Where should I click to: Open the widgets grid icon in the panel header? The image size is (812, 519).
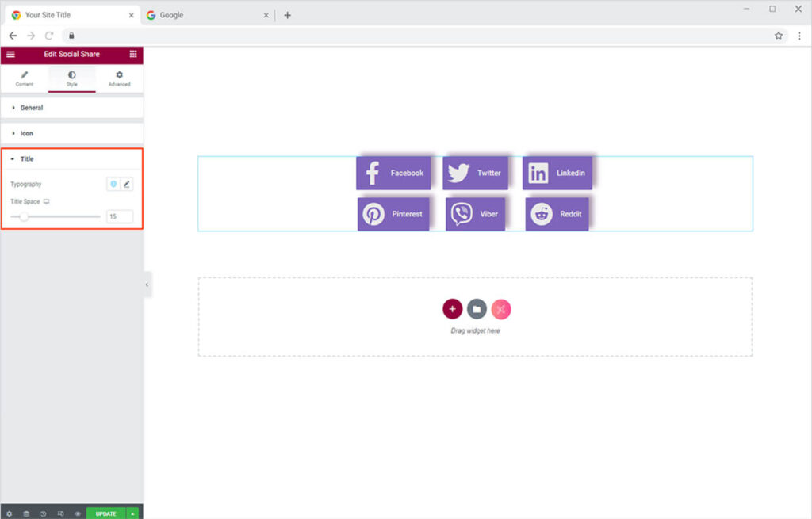click(132, 54)
